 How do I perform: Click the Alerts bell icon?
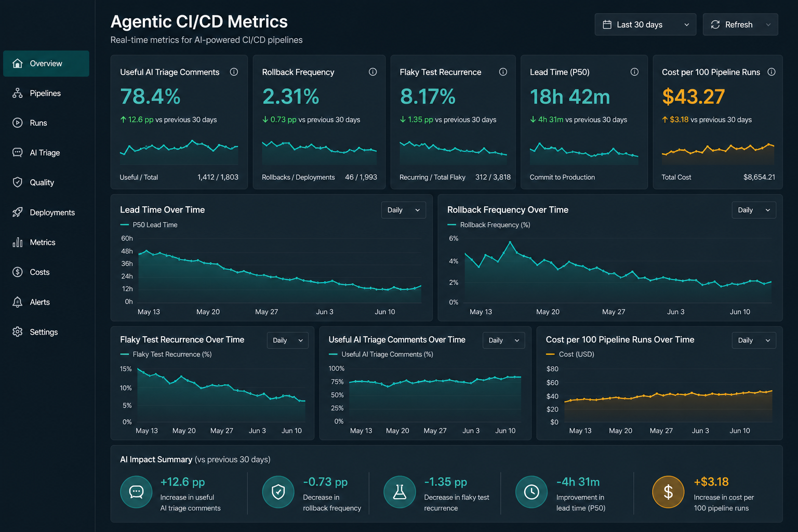[18, 302]
